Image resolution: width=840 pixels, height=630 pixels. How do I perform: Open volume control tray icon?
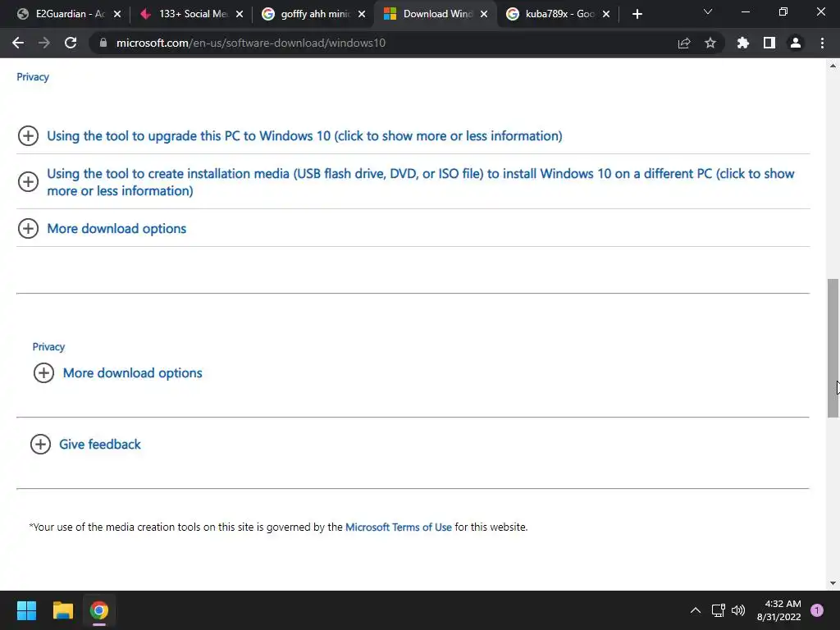point(738,610)
